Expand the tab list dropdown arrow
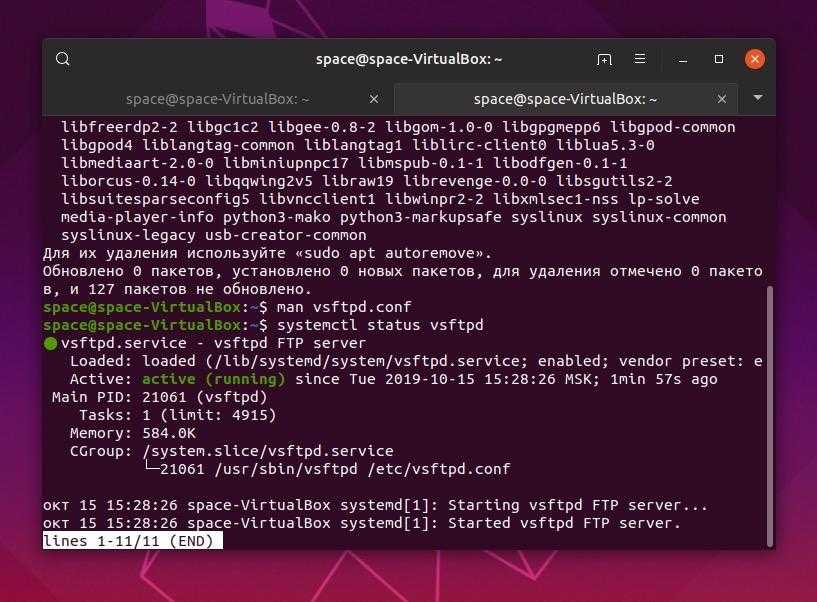The image size is (817, 602). coord(757,98)
